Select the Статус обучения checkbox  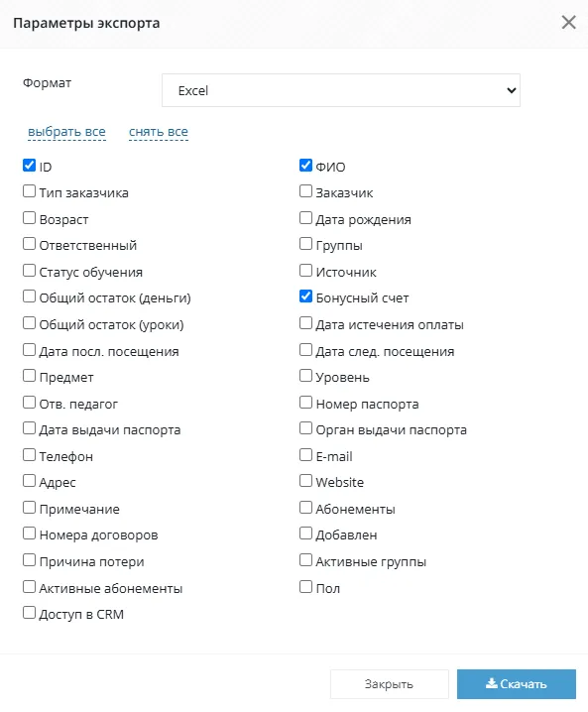pyautogui.click(x=29, y=271)
